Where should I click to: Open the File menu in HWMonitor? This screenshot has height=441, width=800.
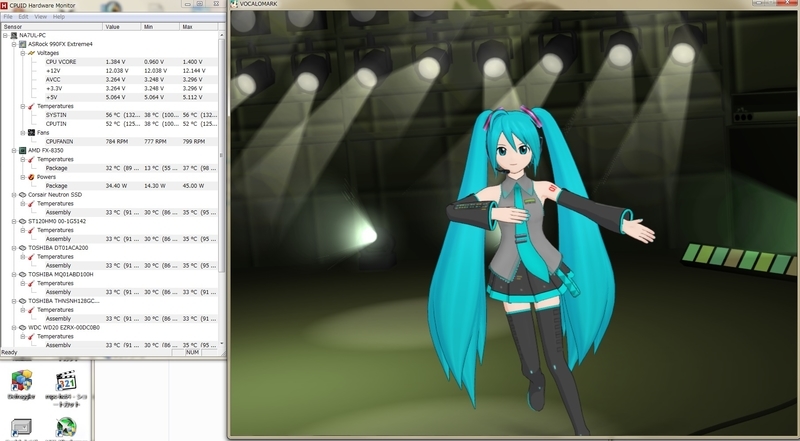tap(8, 17)
